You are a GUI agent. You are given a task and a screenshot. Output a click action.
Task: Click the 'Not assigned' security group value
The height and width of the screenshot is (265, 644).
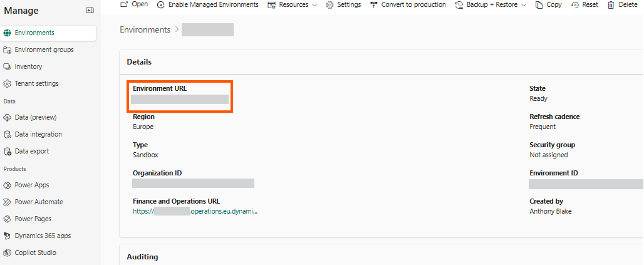[x=549, y=155]
